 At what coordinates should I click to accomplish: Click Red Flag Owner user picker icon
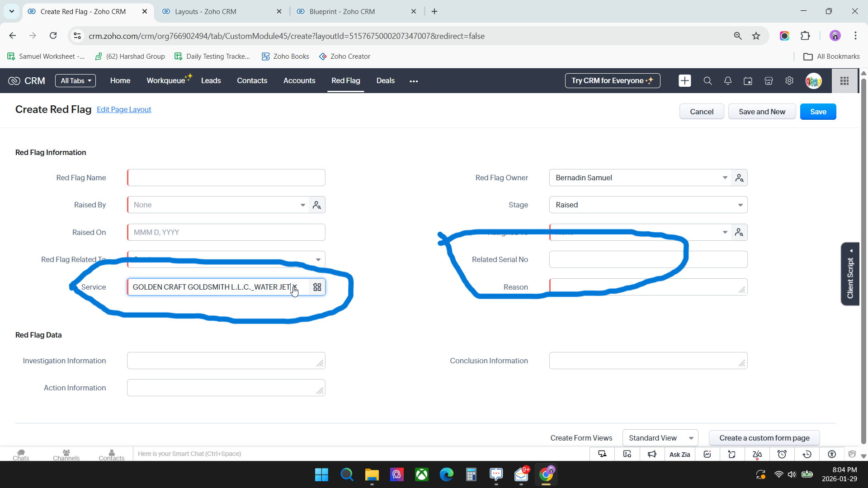click(x=740, y=178)
